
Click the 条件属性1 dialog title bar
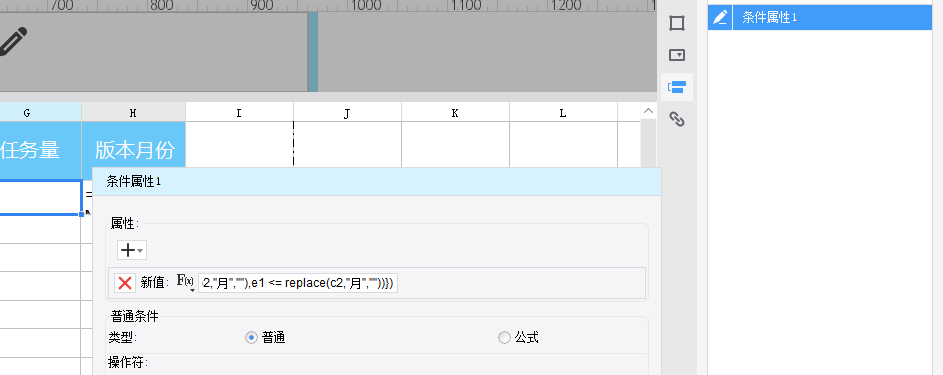tap(376, 181)
